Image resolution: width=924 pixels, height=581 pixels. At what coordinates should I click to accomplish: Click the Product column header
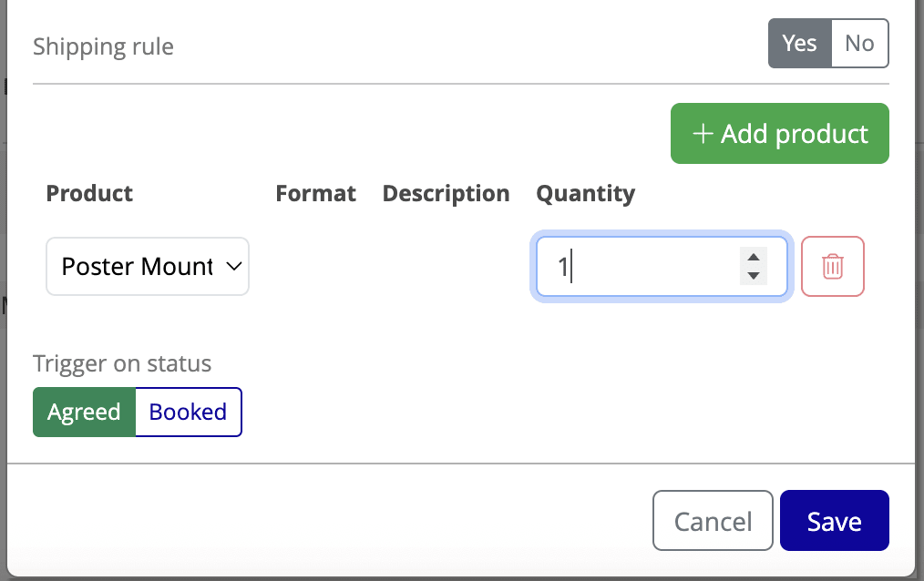[x=89, y=193]
